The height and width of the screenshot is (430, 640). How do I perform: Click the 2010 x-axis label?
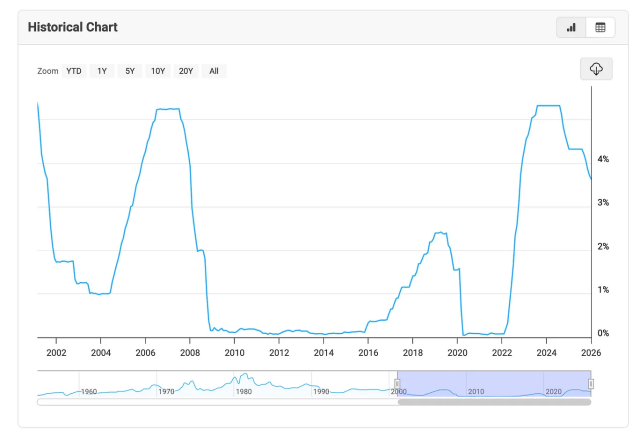pos(234,352)
